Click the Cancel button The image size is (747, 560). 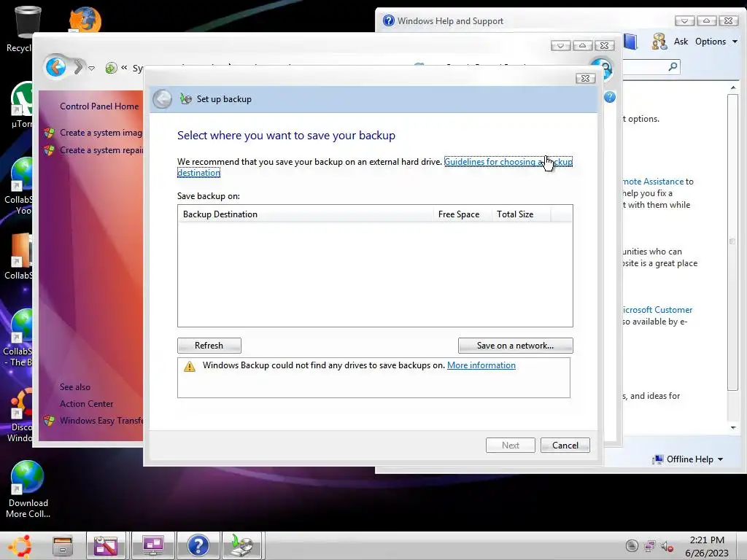(565, 446)
